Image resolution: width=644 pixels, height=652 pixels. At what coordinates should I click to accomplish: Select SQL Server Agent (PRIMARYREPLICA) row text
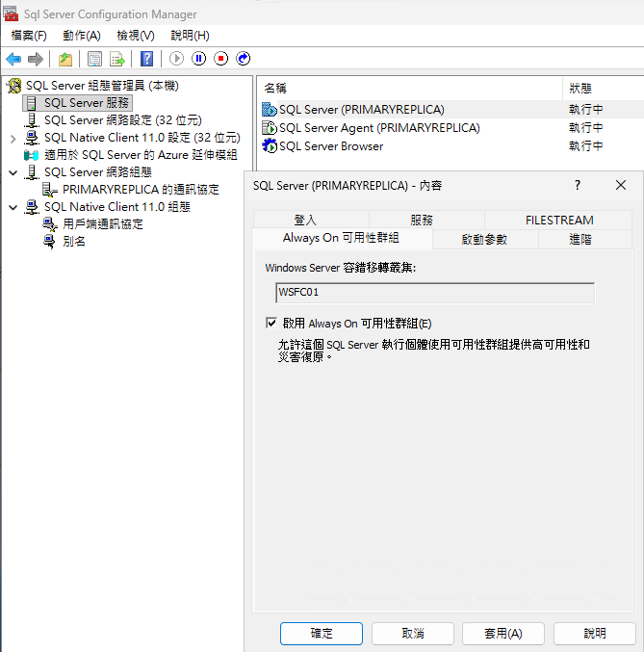click(379, 128)
